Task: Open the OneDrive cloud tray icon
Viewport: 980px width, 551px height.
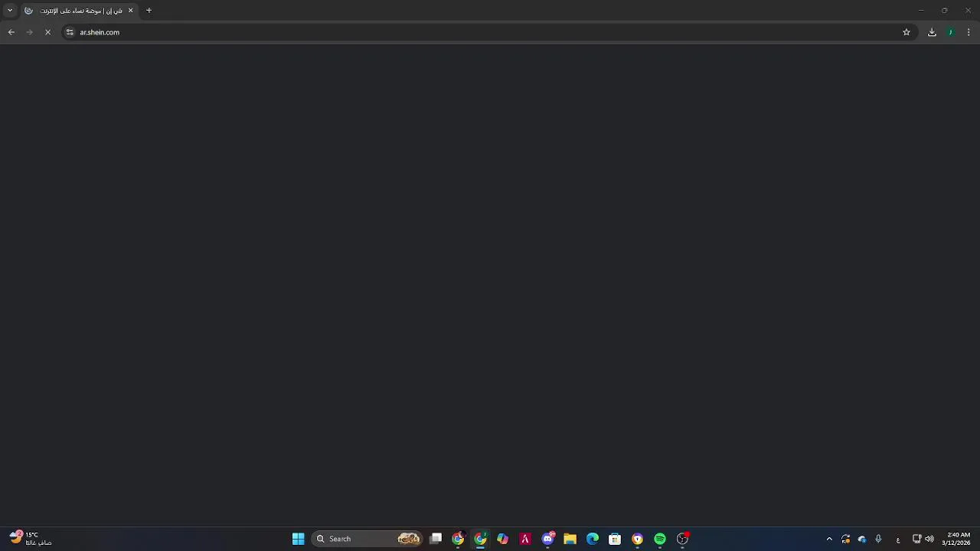Action: (862, 539)
